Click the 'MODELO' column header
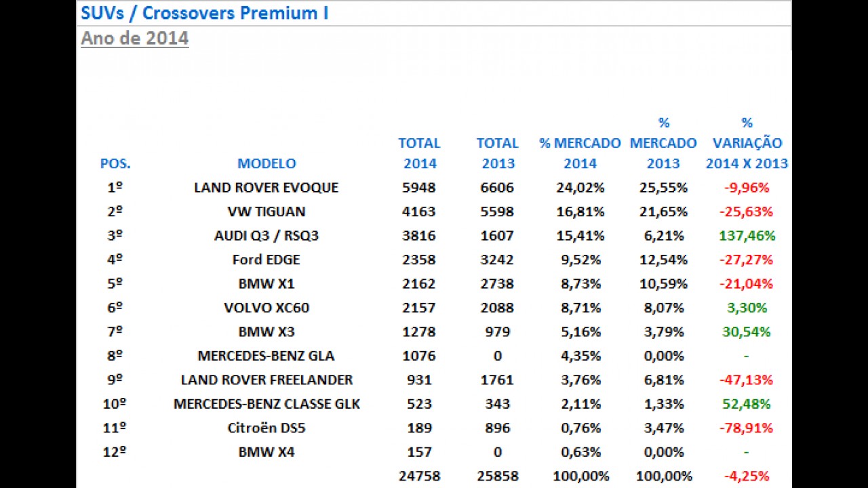This screenshot has width=868, height=488. tap(267, 163)
